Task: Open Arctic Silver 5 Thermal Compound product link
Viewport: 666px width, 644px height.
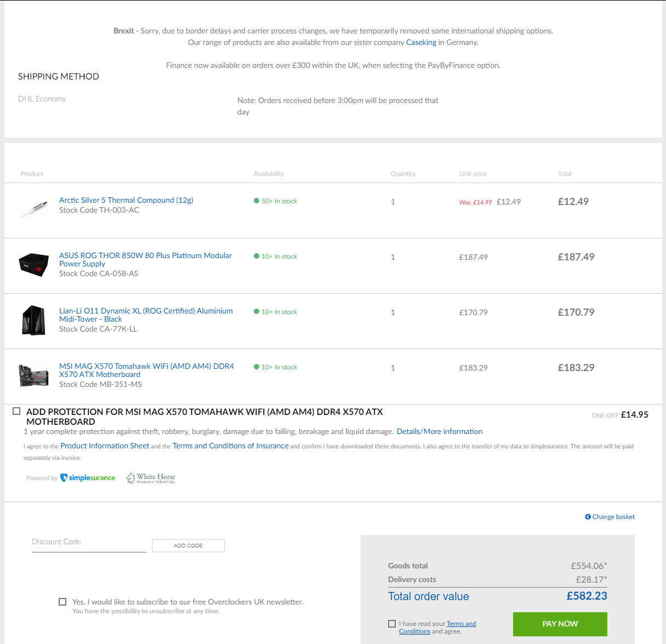Action: pos(126,200)
